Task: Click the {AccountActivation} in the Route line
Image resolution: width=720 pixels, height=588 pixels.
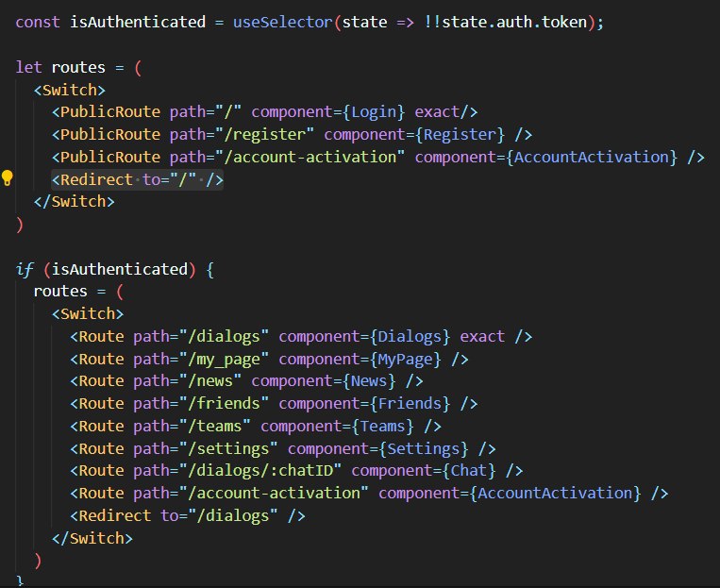Action: 555,493
